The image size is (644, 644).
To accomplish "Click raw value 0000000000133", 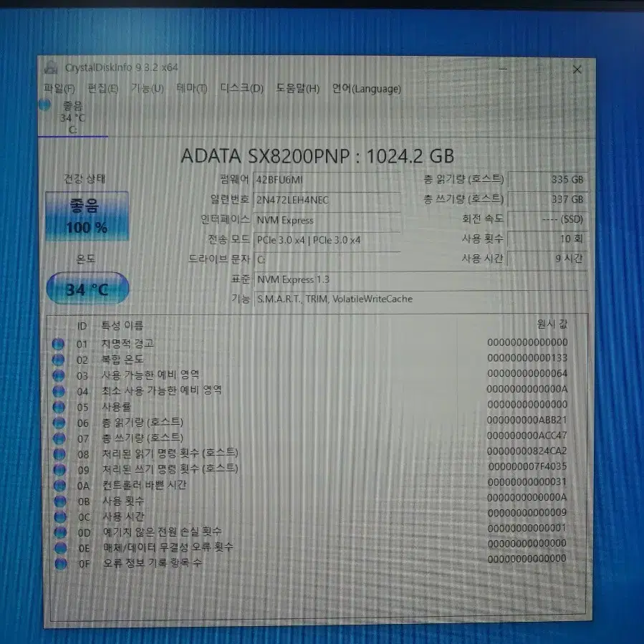I will [x=527, y=358].
